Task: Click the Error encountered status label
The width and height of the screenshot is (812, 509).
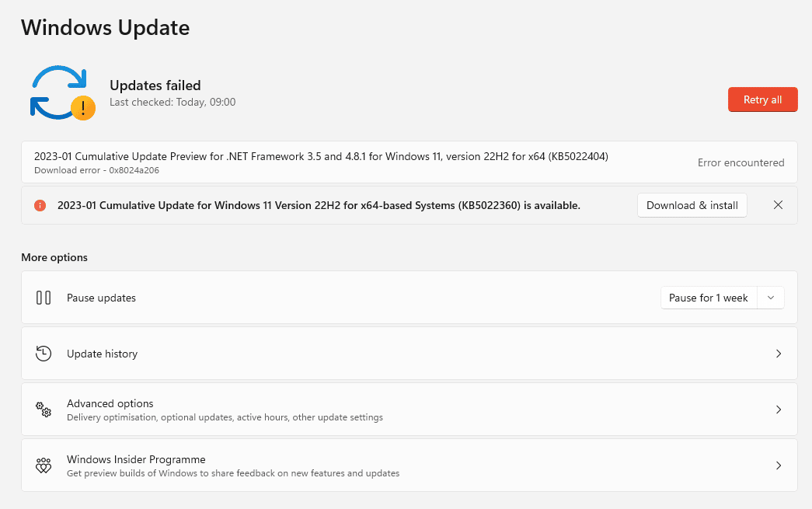Action: pos(741,162)
